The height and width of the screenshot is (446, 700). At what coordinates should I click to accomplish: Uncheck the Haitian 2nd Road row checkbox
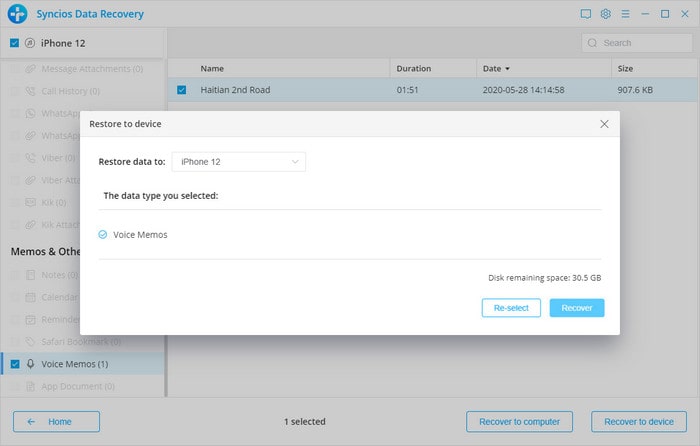tap(182, 90)
